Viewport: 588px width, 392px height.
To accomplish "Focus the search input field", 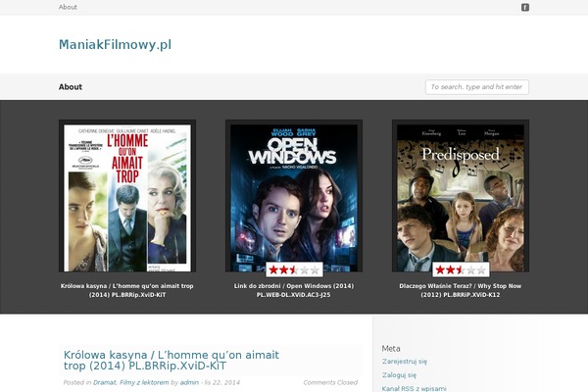I will coord(477,87).
